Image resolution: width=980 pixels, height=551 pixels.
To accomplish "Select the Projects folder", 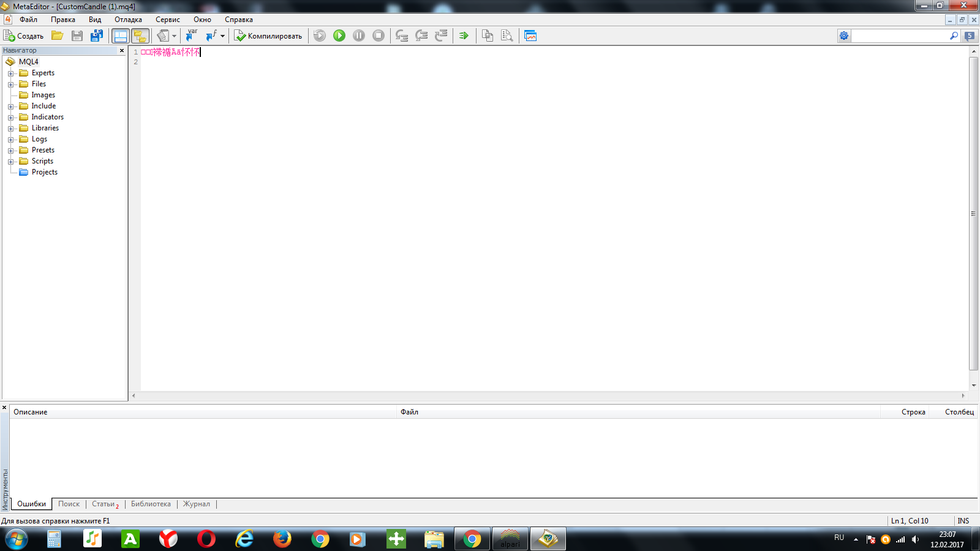I will click(x=44, y=172).
